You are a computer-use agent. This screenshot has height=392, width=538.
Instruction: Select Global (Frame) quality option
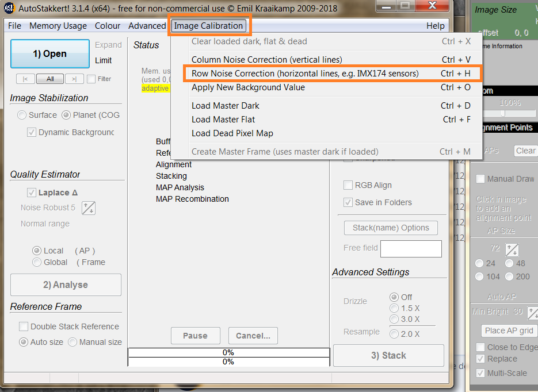(x=37, y=262)
